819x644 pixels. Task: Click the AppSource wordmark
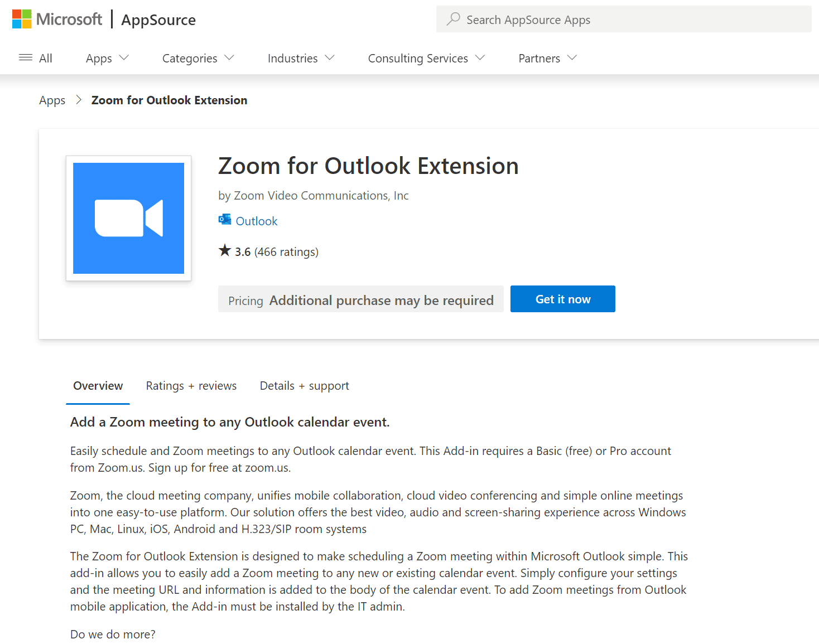[158, 20]
